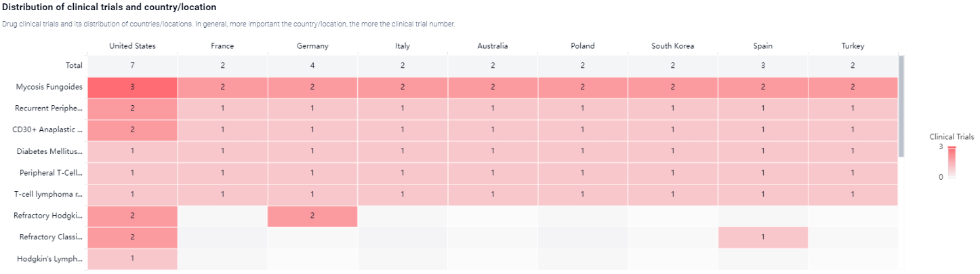The height and width of the screenshot is (274, 980).
Task: Select the Turkey column header
Action: point(853,46)
